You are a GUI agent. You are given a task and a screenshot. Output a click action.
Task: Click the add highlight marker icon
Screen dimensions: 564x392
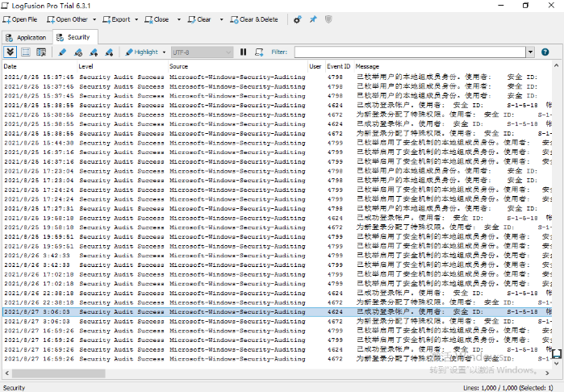(62, 52)
